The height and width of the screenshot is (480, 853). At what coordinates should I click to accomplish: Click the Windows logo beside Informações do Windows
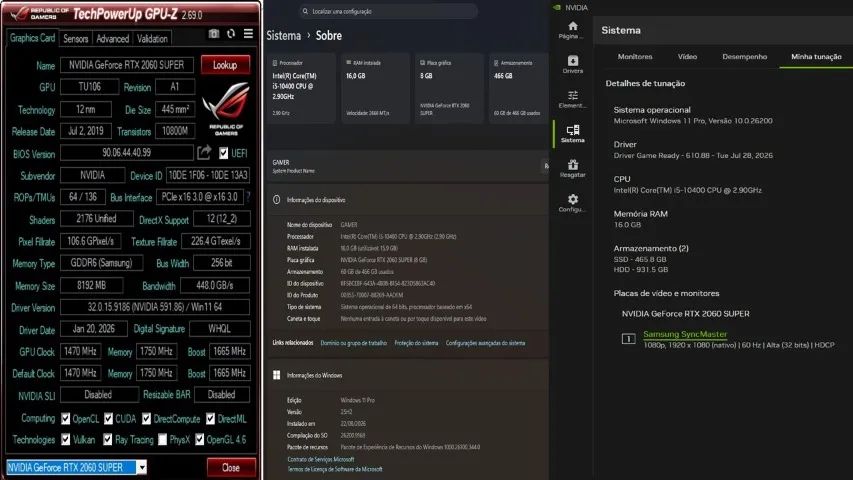276,375
